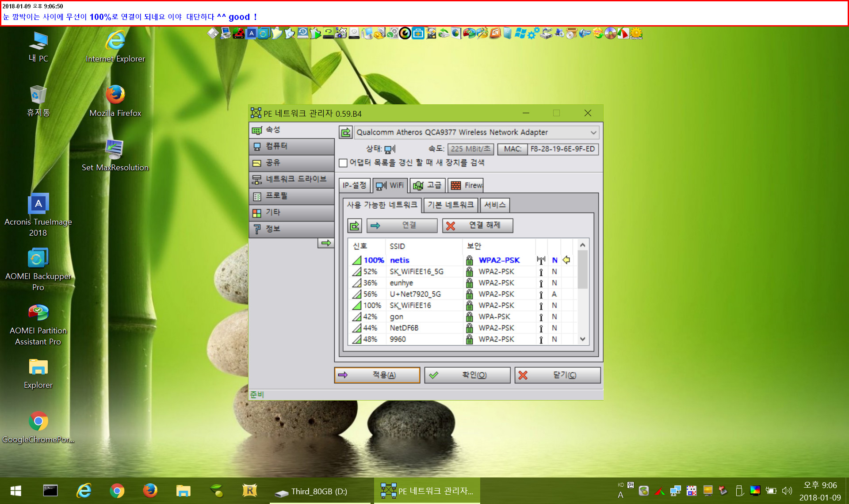Open the 서비스 tab
This screenshot has width=849, height=504.
click(495, 205)
